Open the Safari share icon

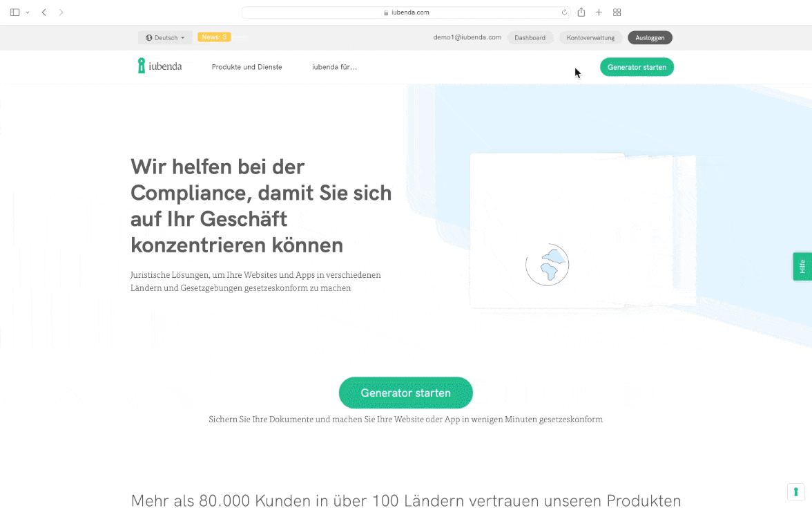pyautogui.click(x=581, y=12)
